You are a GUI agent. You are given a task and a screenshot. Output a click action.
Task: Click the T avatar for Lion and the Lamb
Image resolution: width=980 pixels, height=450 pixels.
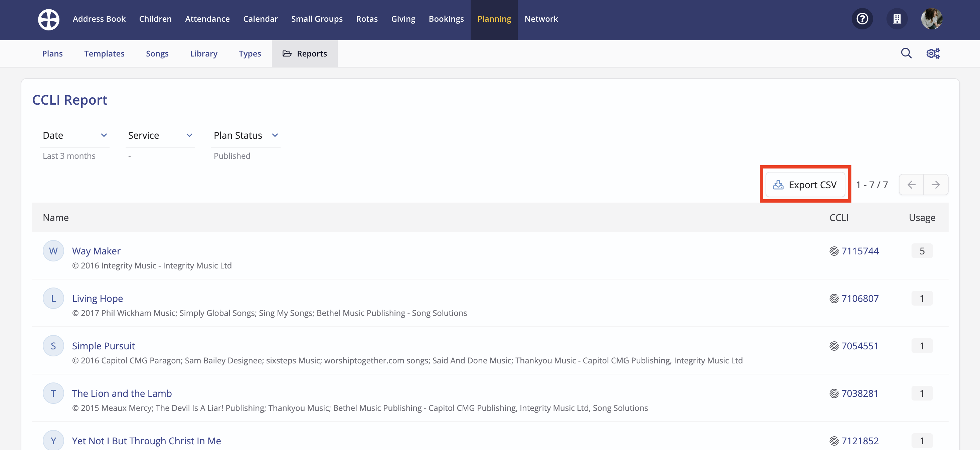coord(53,393)
